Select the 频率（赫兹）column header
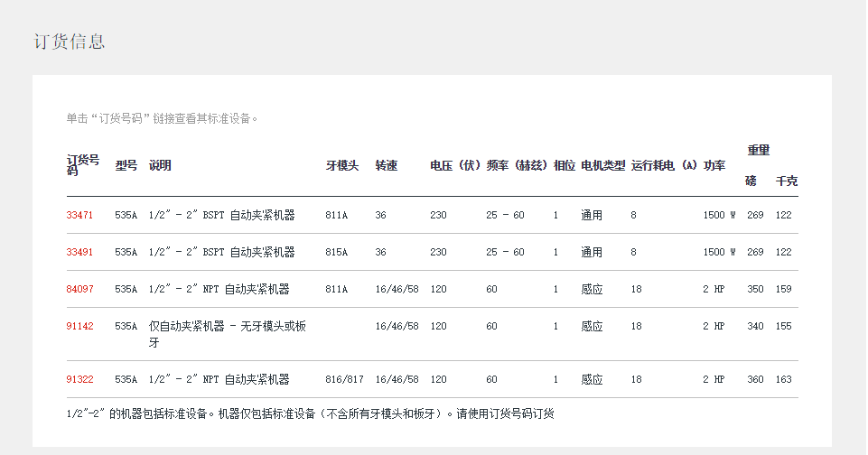The width and height of the screenshot is (868, 455). [517, 166]
